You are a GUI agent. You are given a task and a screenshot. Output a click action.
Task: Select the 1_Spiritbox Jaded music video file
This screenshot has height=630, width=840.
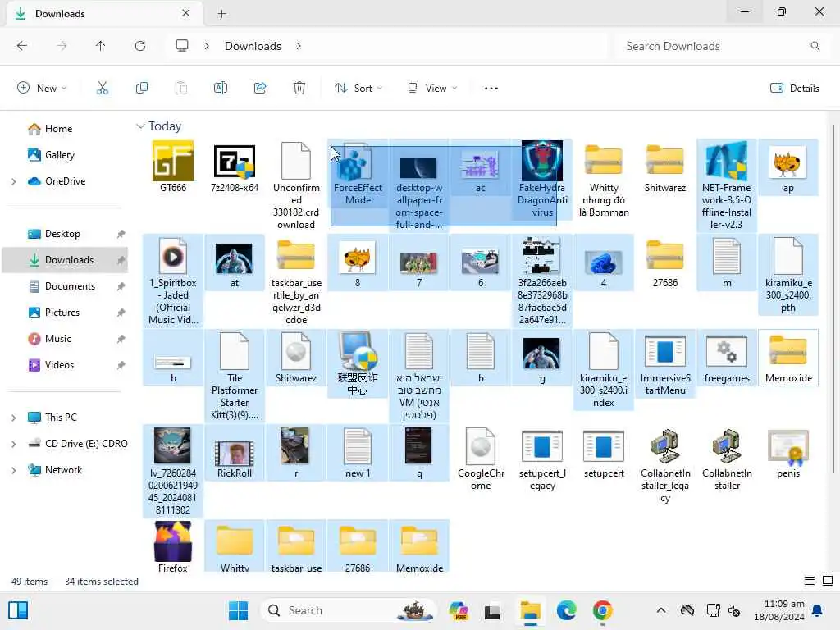point(172,256)
